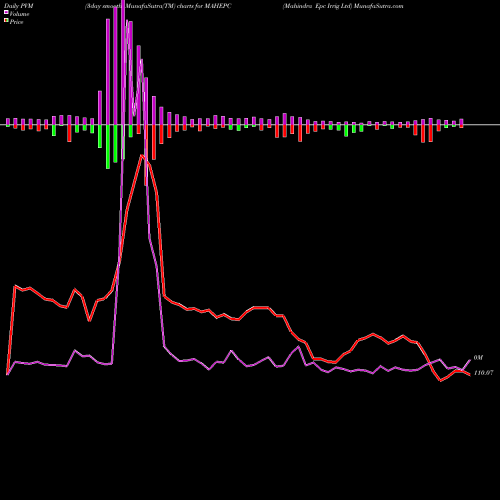Click the 'Daily PVM' chart title
Viewport: 500px width, 500px height.
[x=19, y=6]
